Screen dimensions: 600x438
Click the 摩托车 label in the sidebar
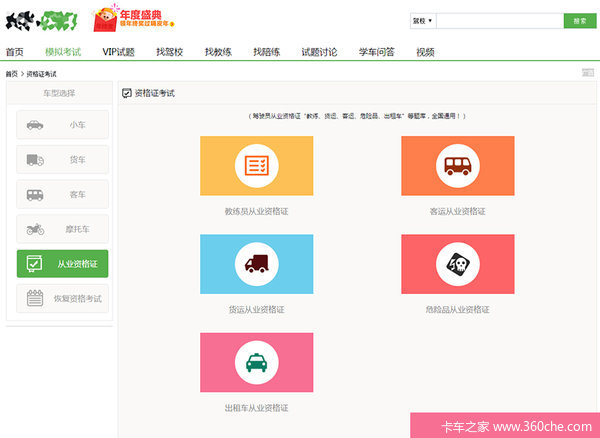coord(77,230)
